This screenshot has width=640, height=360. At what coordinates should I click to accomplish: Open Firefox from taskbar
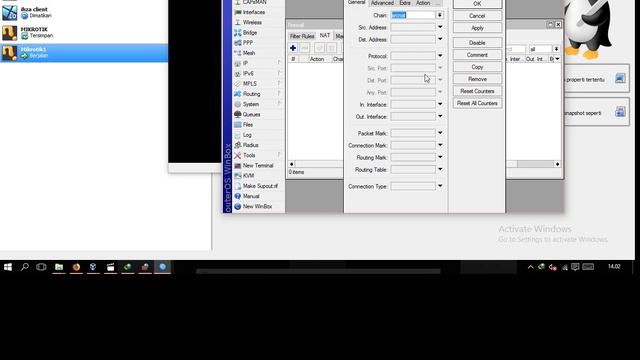76,267
